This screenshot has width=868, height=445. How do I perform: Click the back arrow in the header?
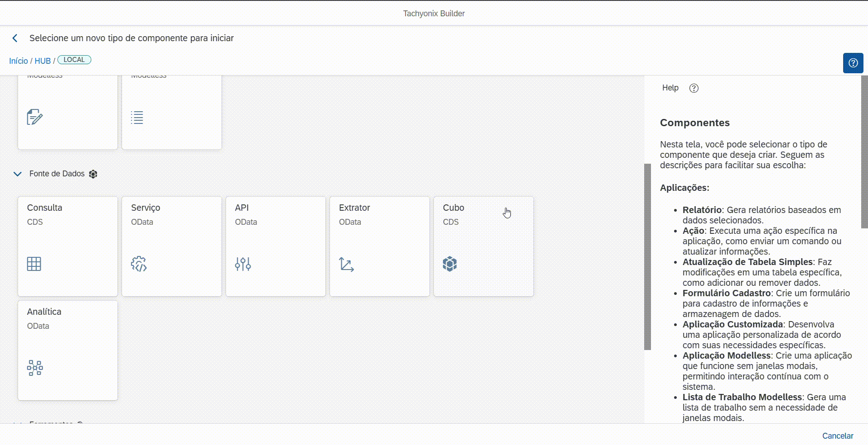click(15, 38)
